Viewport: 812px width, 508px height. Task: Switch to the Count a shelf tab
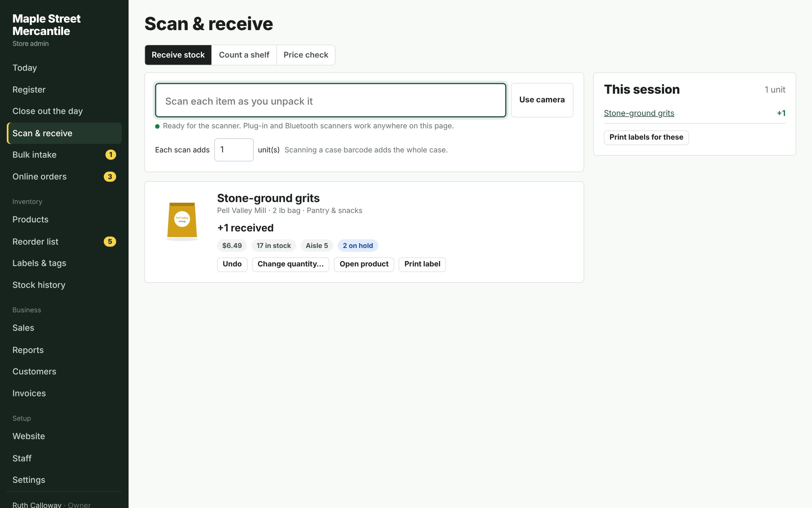pyautogui.click(x=244, y=55)
